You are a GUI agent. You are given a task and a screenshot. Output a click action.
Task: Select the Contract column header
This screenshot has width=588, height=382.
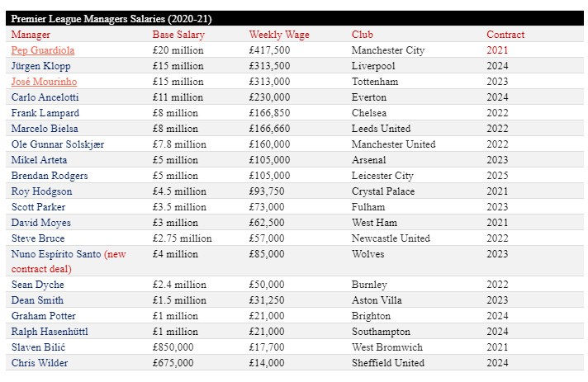(x=505, y=35)
